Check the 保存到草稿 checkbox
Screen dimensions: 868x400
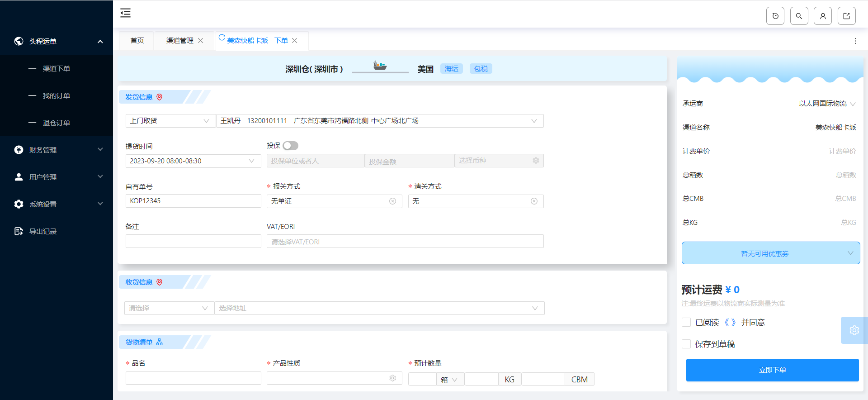pos(686,344)
